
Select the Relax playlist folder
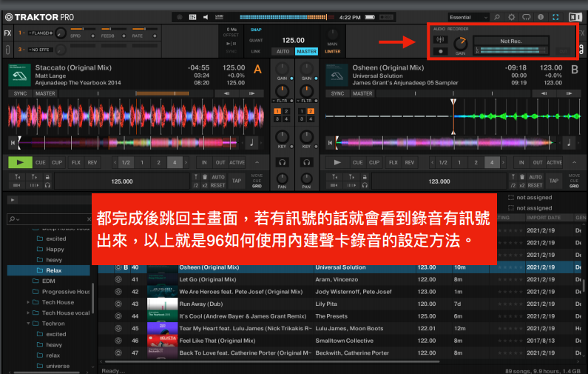coord(49,270)
